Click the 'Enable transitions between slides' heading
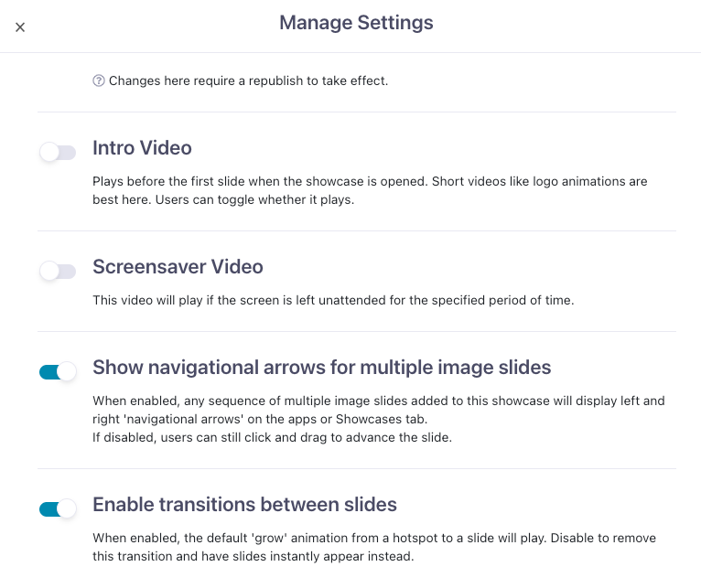The height and width of the screenshot is (588, 701). pyautogui.click(x=244, y=505)
